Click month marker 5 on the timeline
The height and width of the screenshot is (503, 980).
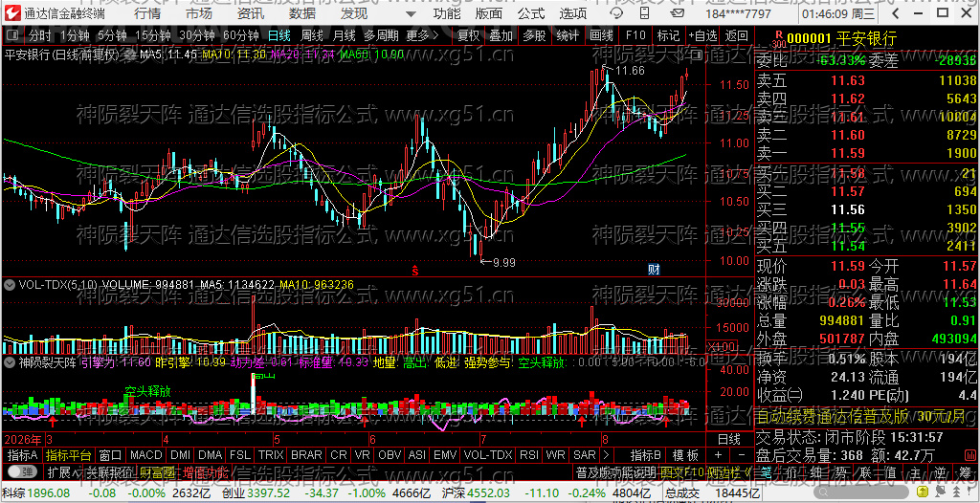click(x=277, y=438)
